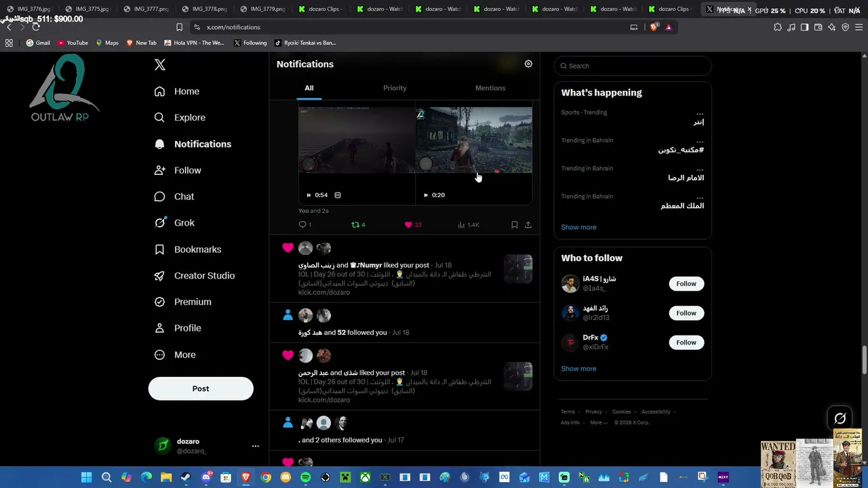
Task: Click the browser reload button
Action: (36, 27)
